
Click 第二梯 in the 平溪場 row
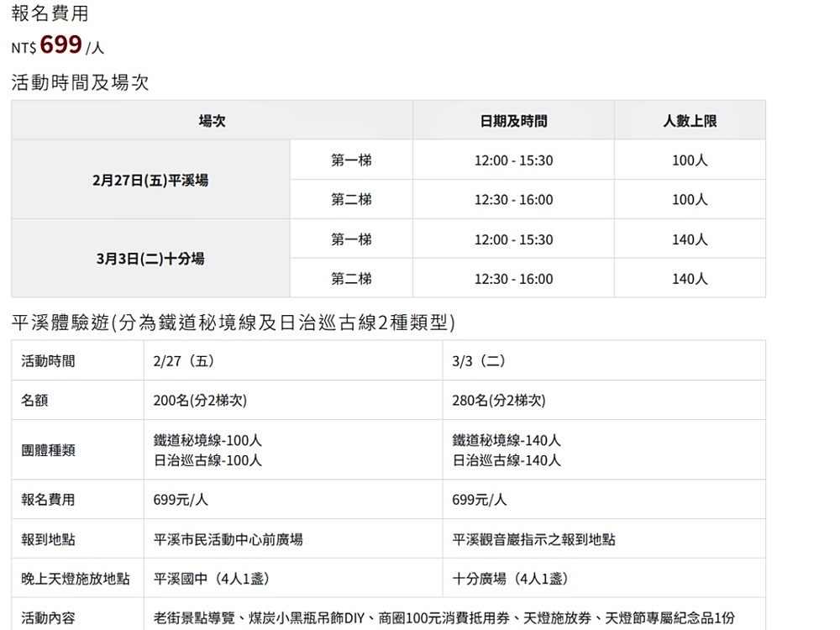(351, 199)
